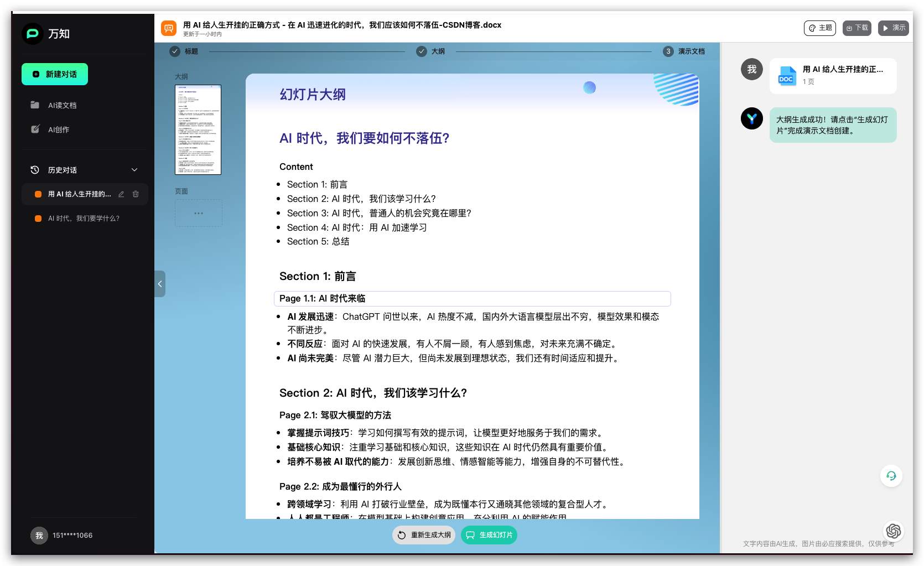This screenshot has width=924, height=566.
Task: Click the 万知 logo icon
Action: [x=33, y=34]
